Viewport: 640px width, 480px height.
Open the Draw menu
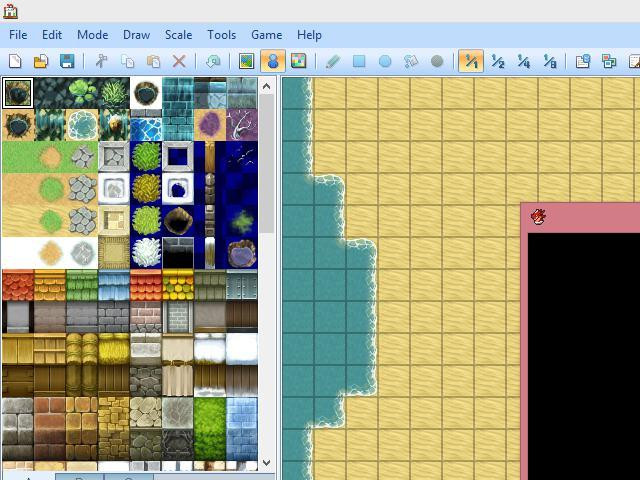pyautogui.click(x=137, y=35)
